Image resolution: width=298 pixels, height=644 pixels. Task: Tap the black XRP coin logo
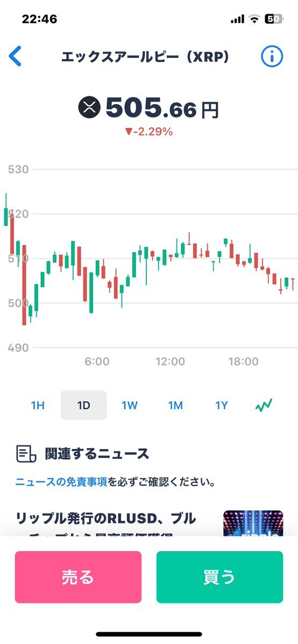(x=89, y=107)
